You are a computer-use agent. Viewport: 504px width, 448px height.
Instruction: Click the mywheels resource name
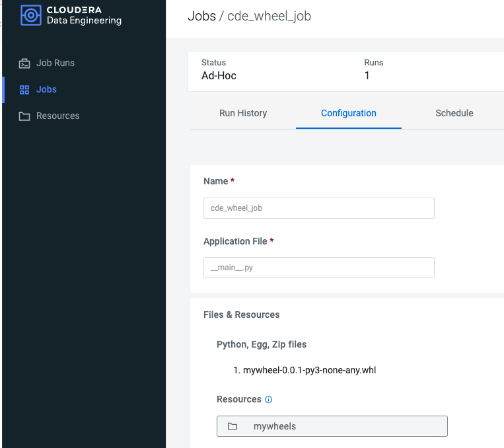(275, 426)
